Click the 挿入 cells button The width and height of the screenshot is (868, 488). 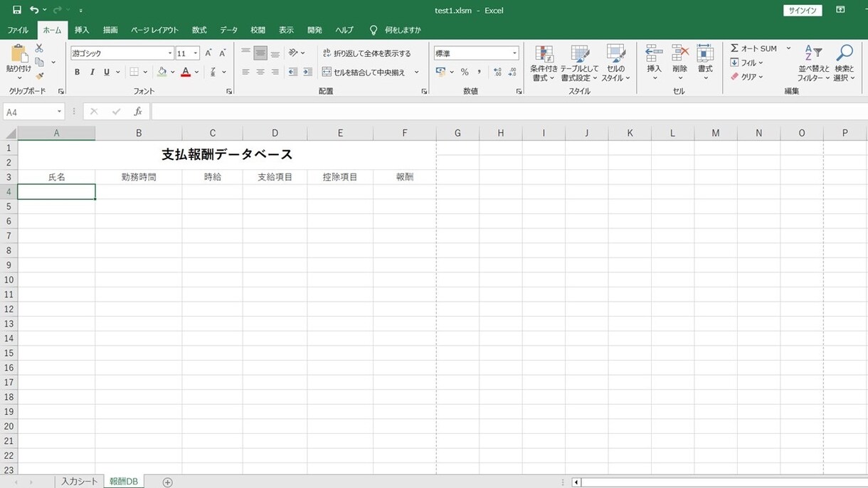pos(654,62)
